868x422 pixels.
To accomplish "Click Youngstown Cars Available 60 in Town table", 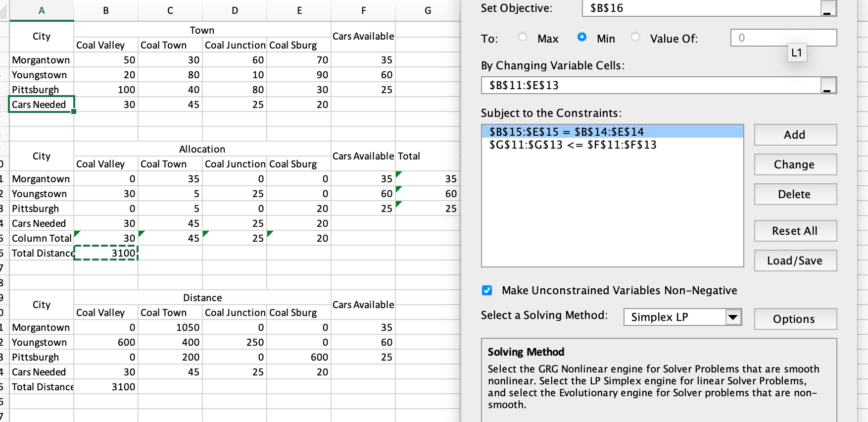I will pos(363,75).
